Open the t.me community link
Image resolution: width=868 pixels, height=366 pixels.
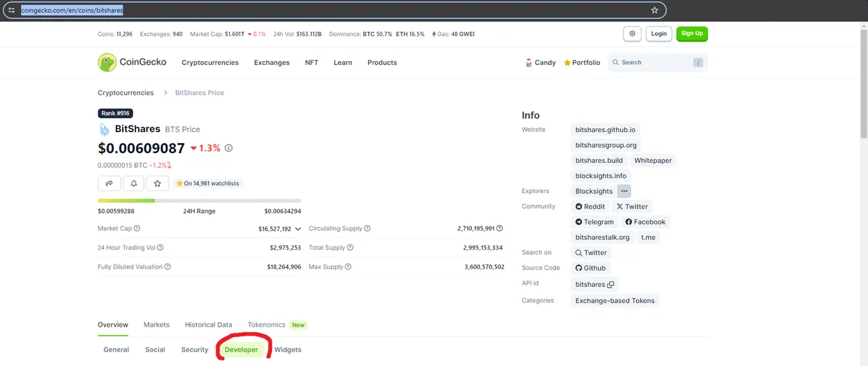tap(648, 237)
